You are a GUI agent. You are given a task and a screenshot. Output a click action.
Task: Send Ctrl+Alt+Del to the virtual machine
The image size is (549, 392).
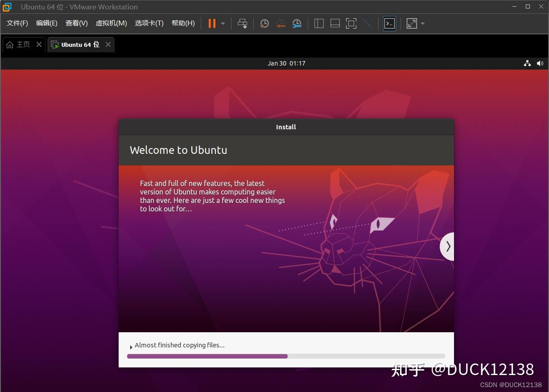(x=242, y=23)
